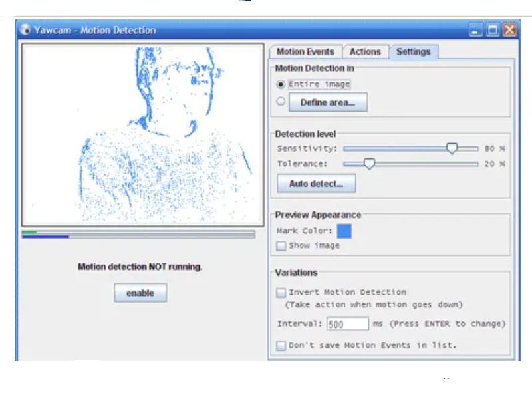Enable Don't save Motion Events in list
The width and height of the screenshot is (532, 399).
282,345
